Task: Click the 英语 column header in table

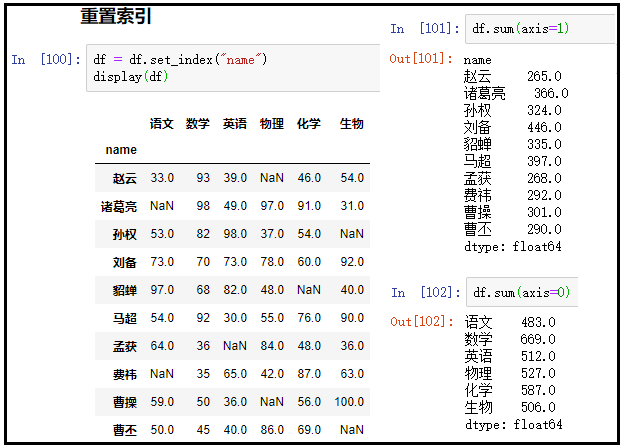Action: click(x=234, y=124)
